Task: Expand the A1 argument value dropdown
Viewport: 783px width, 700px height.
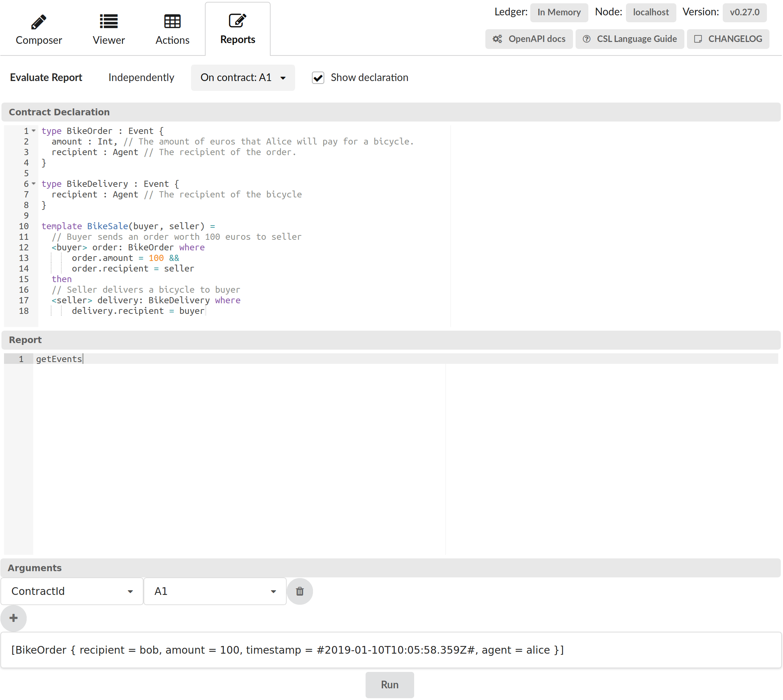Action: pyautogui.click(x=215, y=591)
